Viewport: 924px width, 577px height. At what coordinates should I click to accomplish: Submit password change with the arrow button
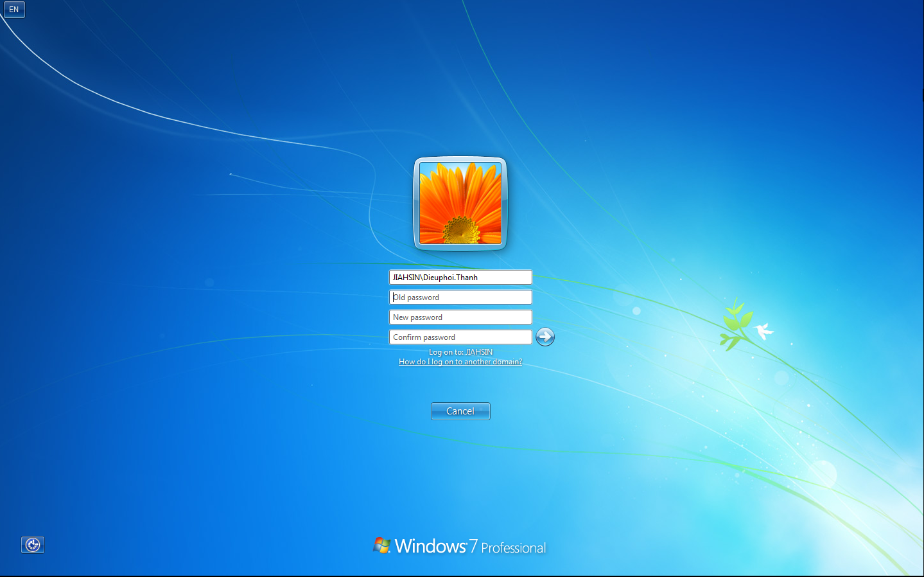pyautogui.click(x=545, y=337)
